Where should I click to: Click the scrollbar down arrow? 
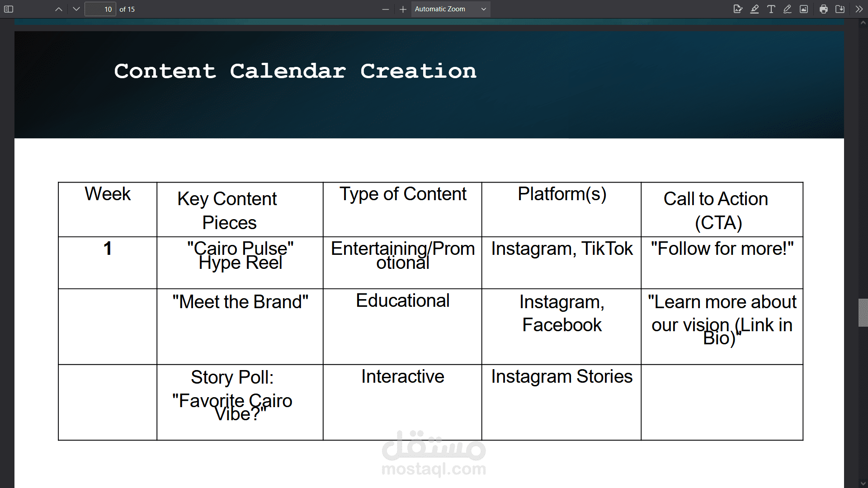coord(863,483)
